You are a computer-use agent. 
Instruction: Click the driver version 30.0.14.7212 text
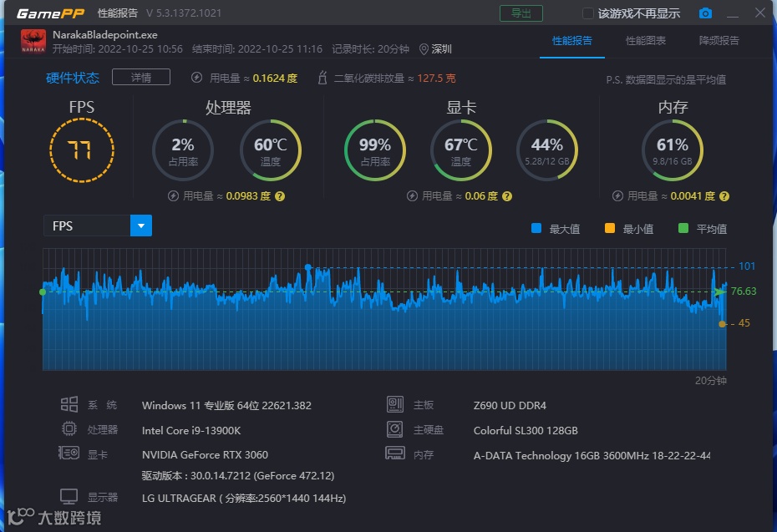pyautogui.click(x=238, y=476)
